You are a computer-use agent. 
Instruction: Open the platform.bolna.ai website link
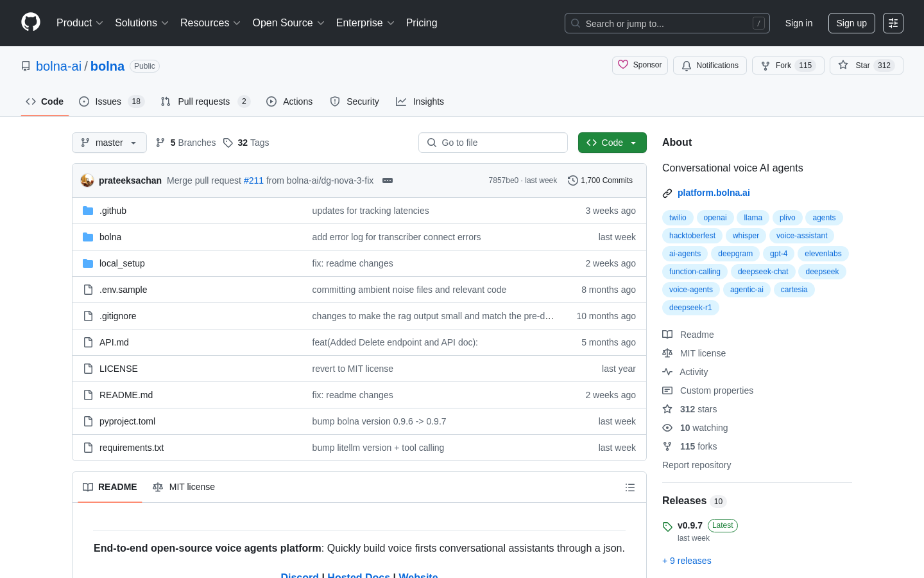click(x=714, y=193)
